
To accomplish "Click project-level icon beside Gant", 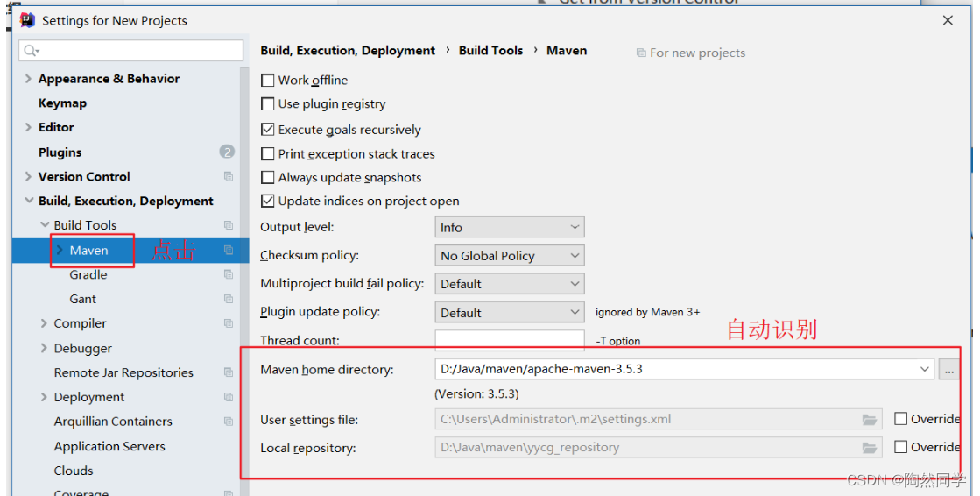I will (x=228, y=299).
